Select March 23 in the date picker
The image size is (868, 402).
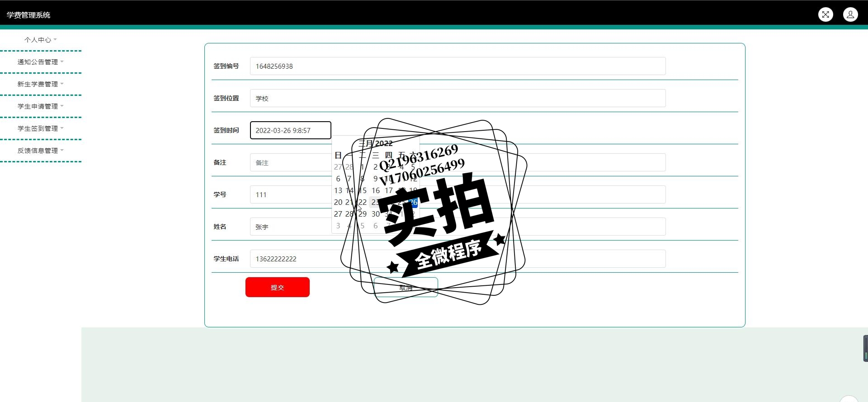(375, 202)
